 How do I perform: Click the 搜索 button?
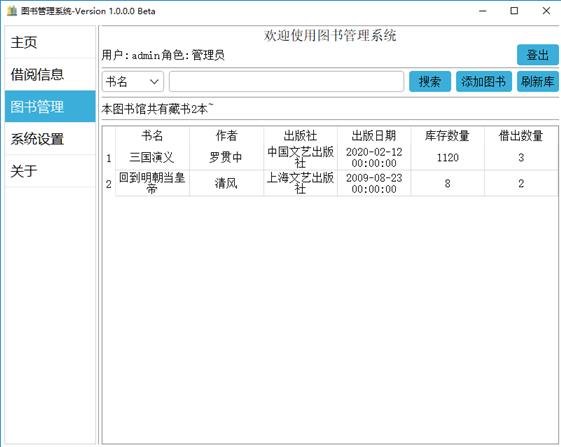click(430, 82)
